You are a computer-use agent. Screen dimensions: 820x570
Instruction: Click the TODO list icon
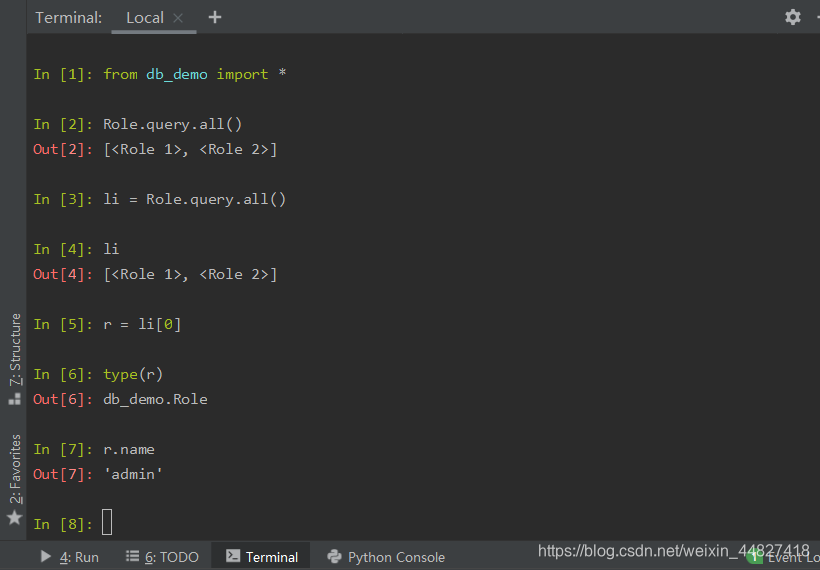pyautogui.click(x=132, y=556)
